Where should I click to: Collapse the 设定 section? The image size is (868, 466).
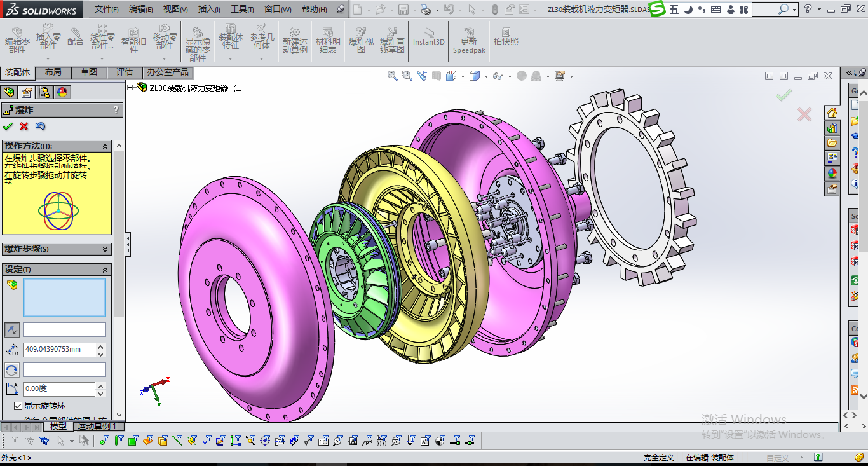pyautogui.click(x=105, y=270)
